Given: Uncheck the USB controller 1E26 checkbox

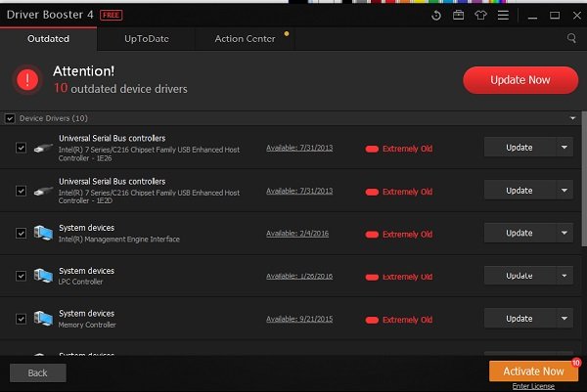Looking at the screenshot, I should 21,148.
